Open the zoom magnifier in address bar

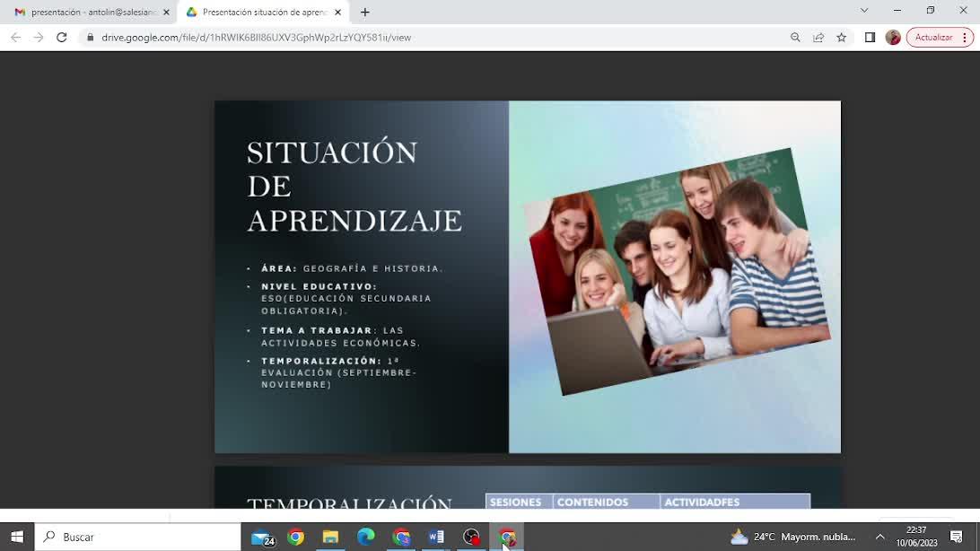pos(795,38)
